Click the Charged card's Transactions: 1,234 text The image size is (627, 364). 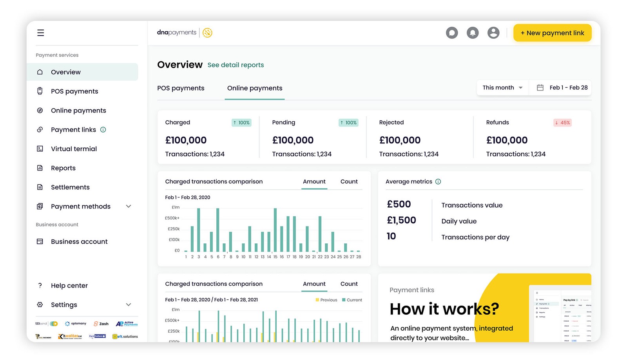coord(195,154)
